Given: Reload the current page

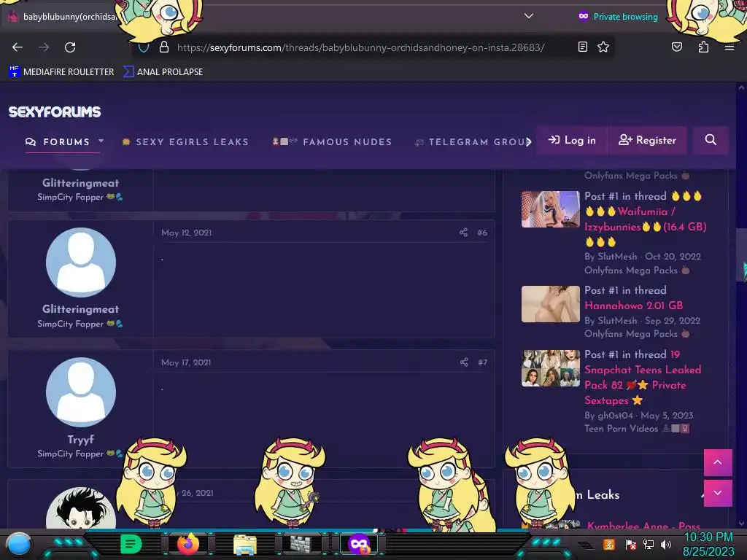Looking at the screenshot, I should (x=70, y=47).
